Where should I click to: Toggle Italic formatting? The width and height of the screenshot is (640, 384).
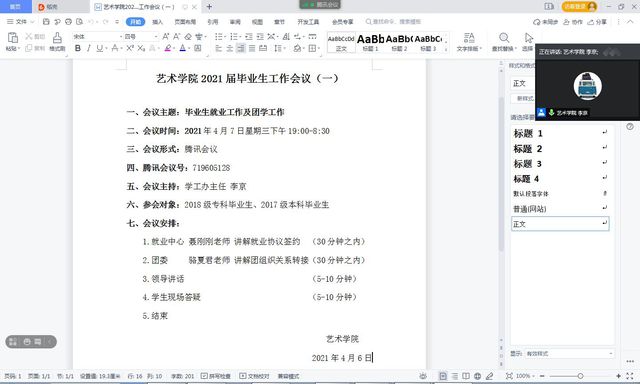88,48
